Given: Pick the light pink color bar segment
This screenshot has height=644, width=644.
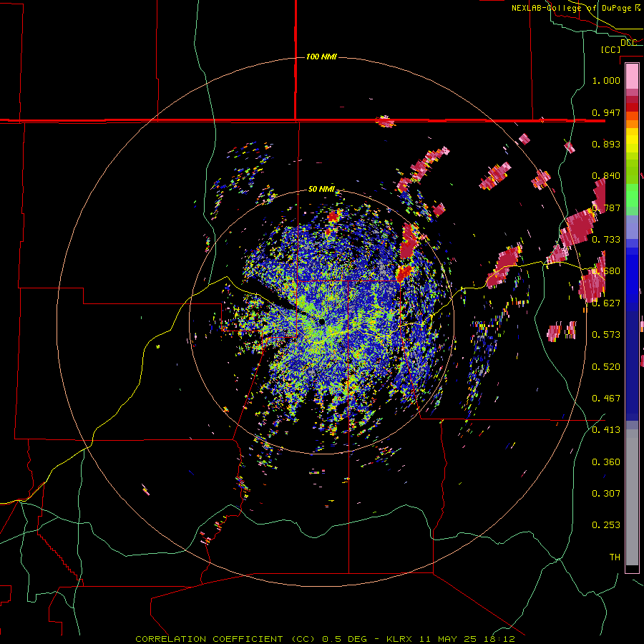Looking at the screenshot, I should (632, 76).
